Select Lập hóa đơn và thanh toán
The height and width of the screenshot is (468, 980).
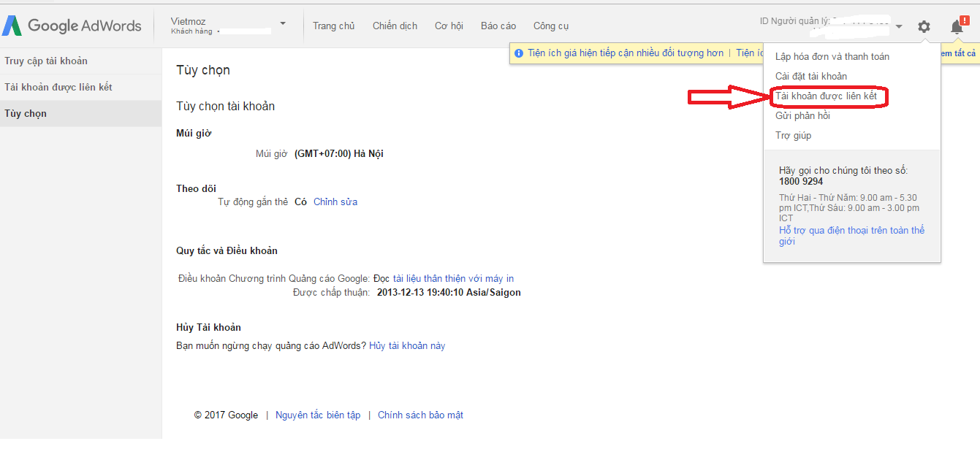pos(832,57)
